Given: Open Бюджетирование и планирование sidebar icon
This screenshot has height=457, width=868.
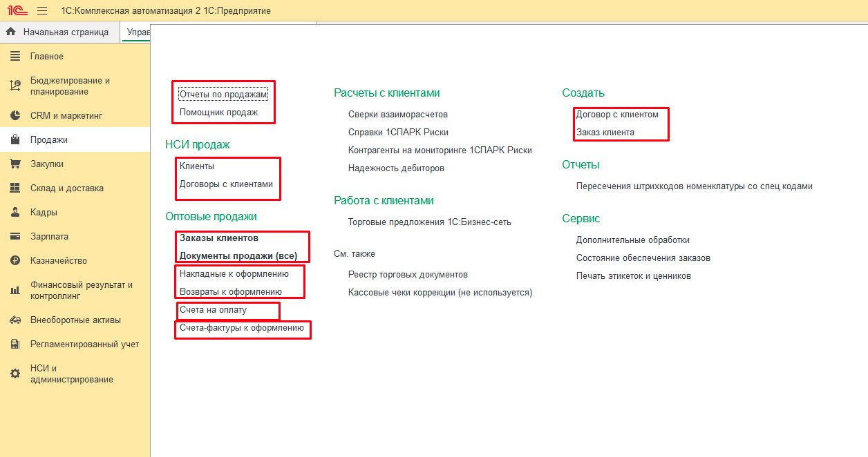Looking at the screenshot, I should click(15, 86).
